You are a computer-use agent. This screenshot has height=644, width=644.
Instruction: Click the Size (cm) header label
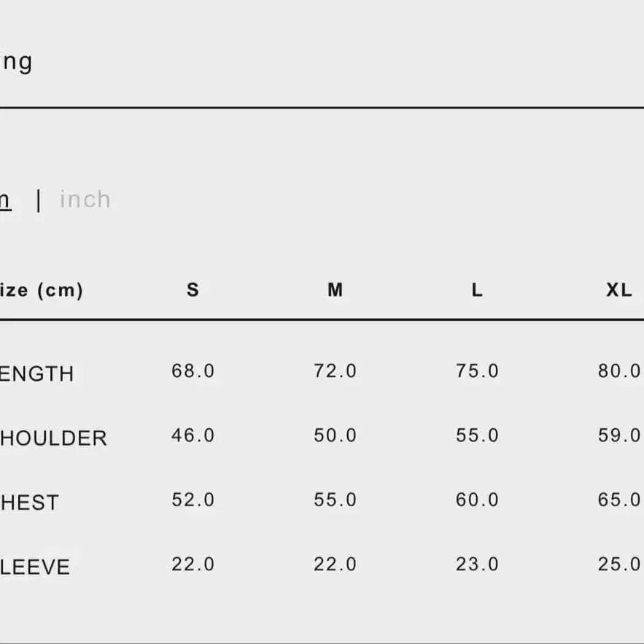41,290
